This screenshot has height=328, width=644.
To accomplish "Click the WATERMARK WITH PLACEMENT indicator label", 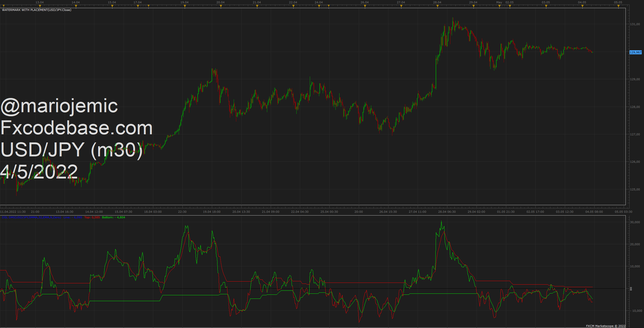I will [x=37, y=10].
